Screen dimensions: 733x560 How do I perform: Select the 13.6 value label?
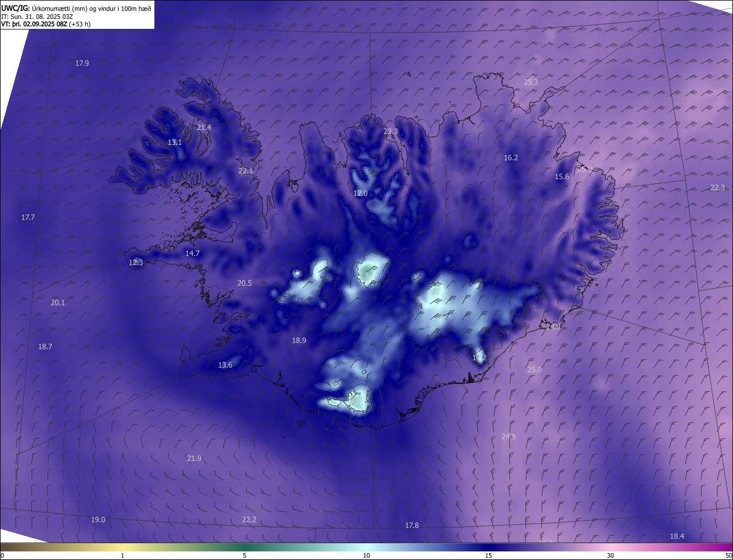pyautogui.click(x=225, y=365)
